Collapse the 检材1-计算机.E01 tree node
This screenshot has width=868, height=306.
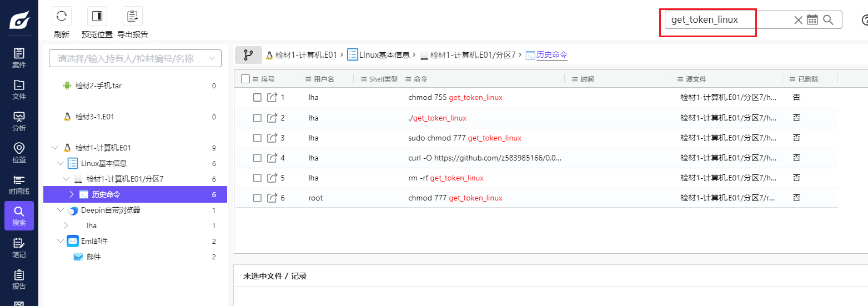coord(54,148)
